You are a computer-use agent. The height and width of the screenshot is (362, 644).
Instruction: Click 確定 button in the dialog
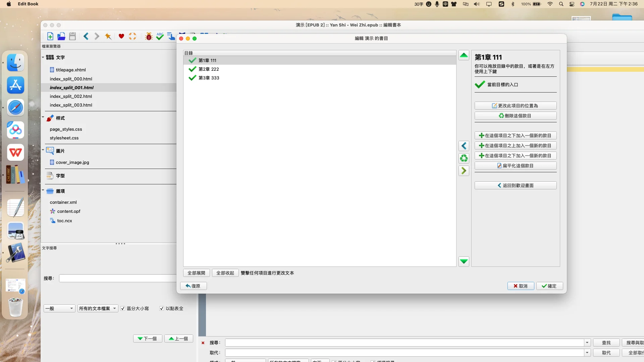pos(549,286)
